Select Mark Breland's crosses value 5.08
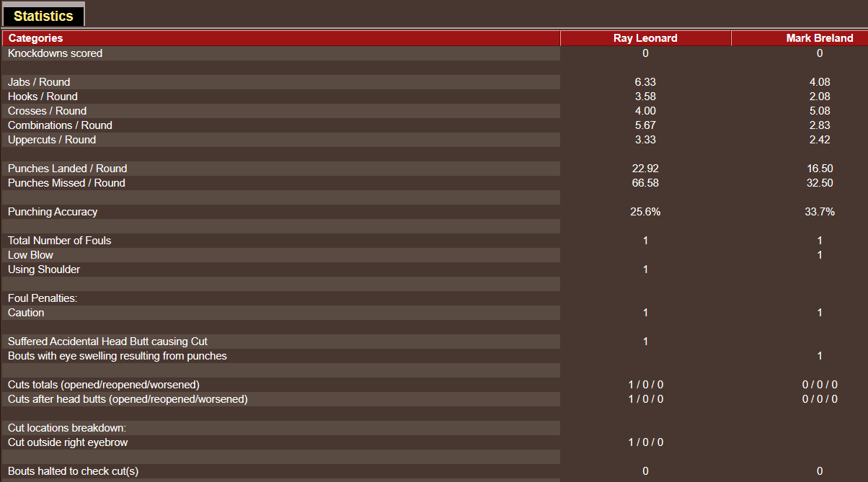Image resolution: width=868 pixels, height=482 pixels. pos(820,111)
